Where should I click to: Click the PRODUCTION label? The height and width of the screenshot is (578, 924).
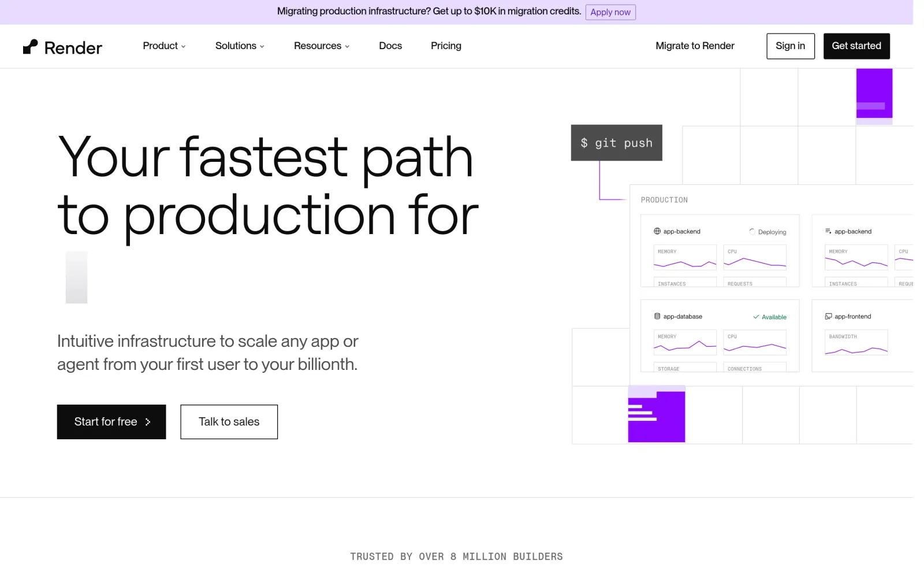[x=664, y=200]
